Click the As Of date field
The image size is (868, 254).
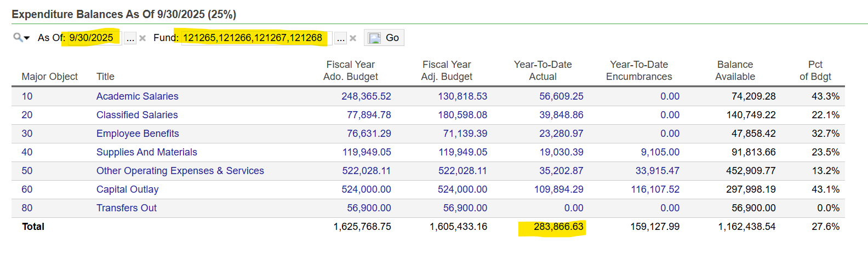pos(92,38)
